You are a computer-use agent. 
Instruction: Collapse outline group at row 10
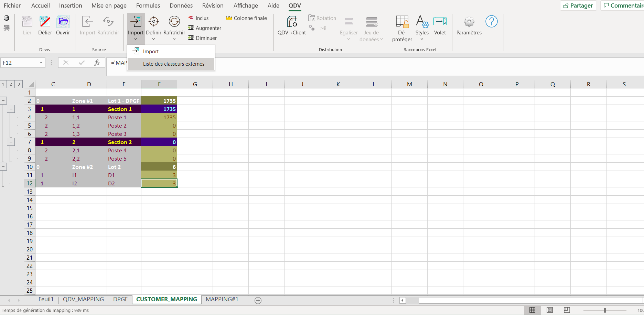tap(3, 167)
